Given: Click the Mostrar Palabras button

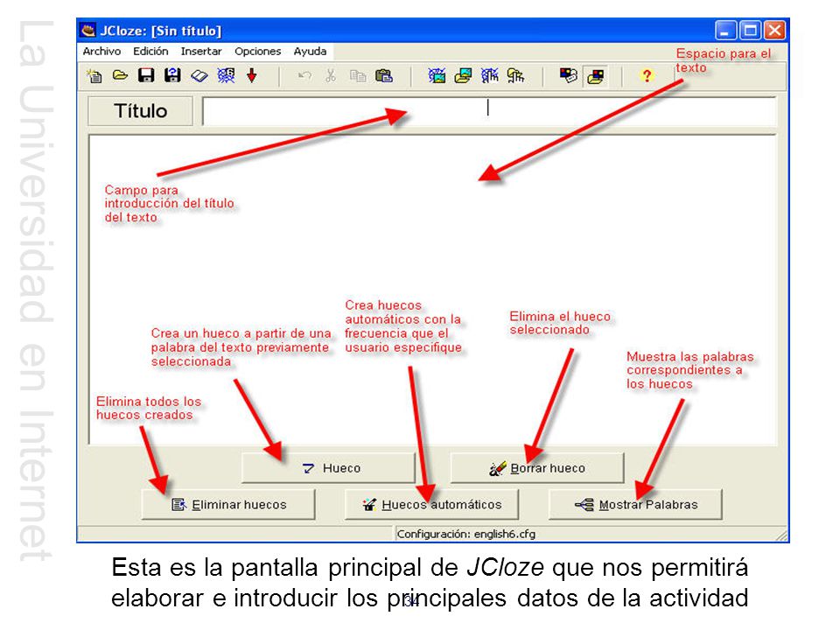Looking at the screenshot, I should coord(635,505).
